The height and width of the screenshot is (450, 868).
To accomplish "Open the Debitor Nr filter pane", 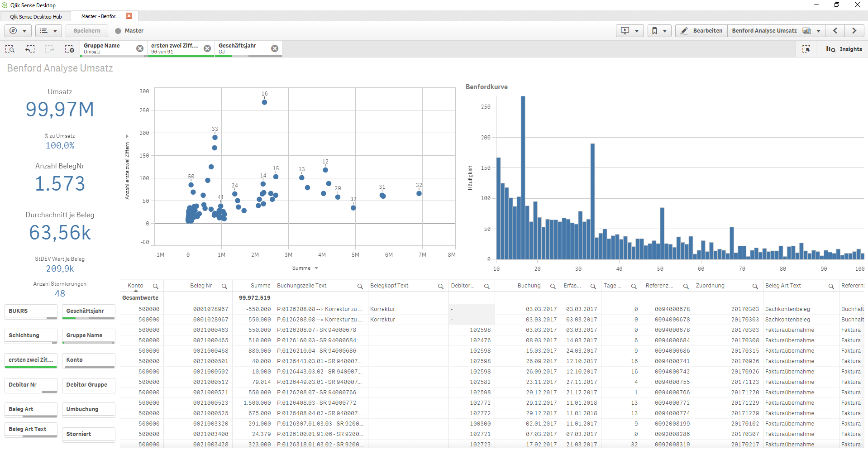I will click(31, 385).
